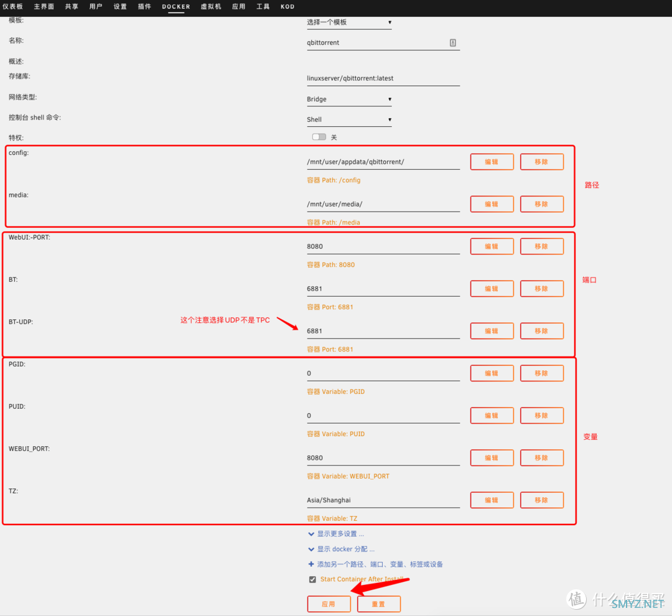Click the text 容器 Variable: TZ

pyautogui.click(x=332, y=519)
